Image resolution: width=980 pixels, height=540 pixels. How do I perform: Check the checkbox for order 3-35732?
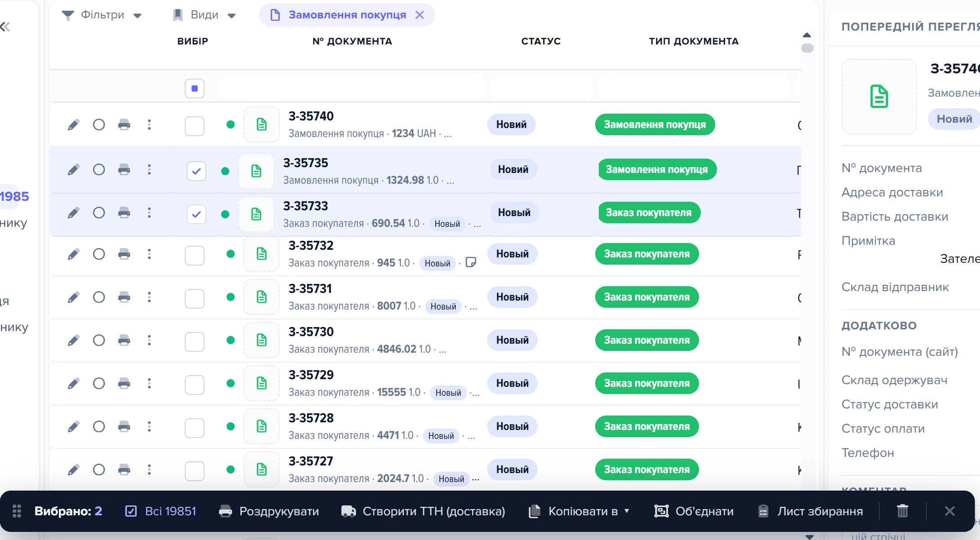click(195, 256)
